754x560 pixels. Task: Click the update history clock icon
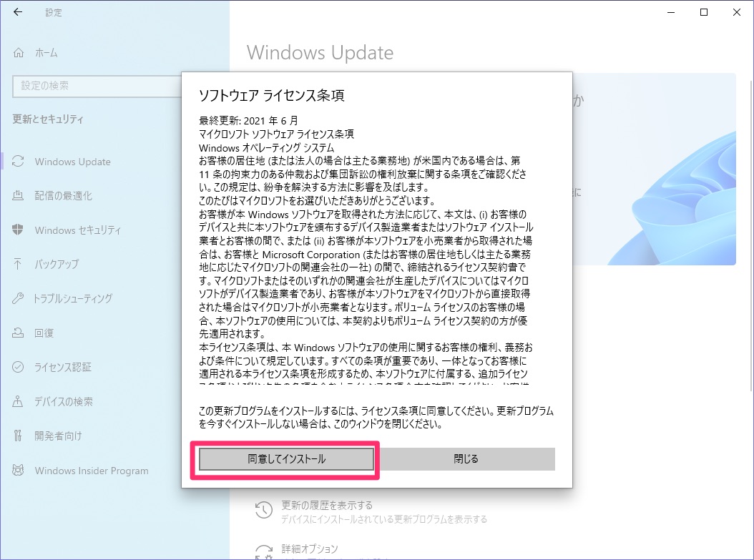(263, 511)
